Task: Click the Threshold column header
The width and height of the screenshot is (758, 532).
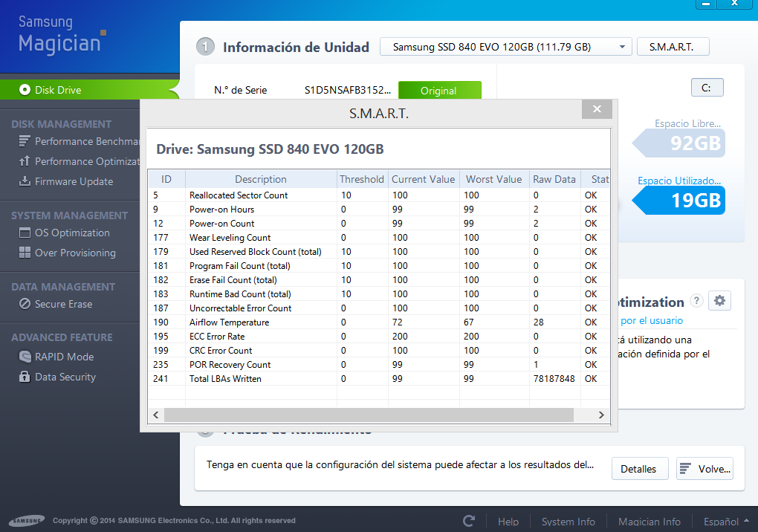Action: (362, 179)
